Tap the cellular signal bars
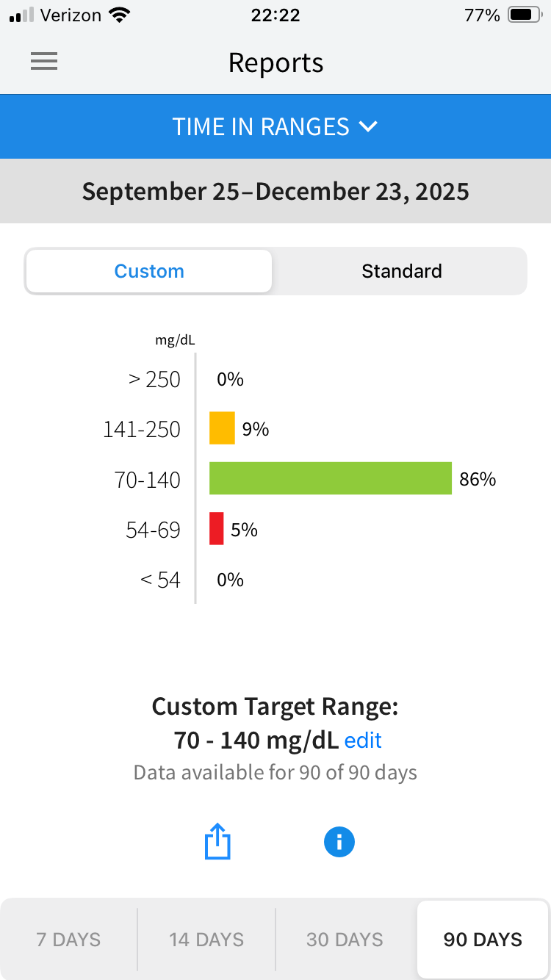The image size is (551, 980). [21, 15]
